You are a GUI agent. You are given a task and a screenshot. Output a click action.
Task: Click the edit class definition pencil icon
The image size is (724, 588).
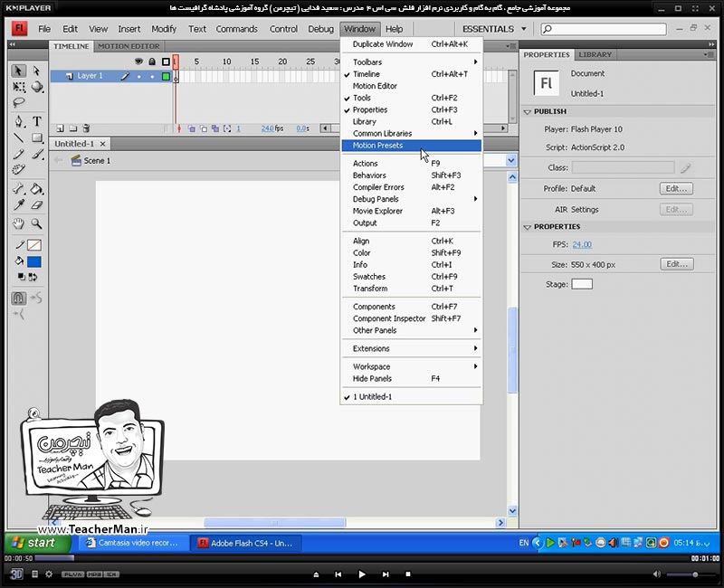pos(686,168)
